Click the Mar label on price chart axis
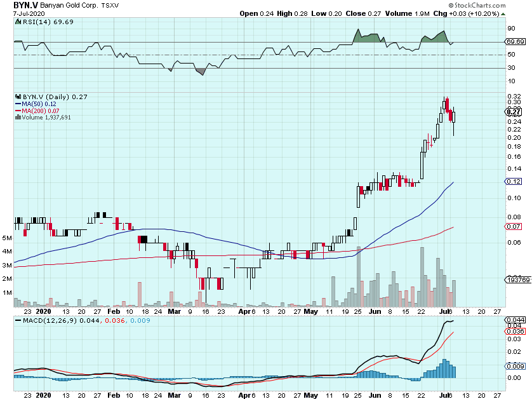 coord(175,311)
